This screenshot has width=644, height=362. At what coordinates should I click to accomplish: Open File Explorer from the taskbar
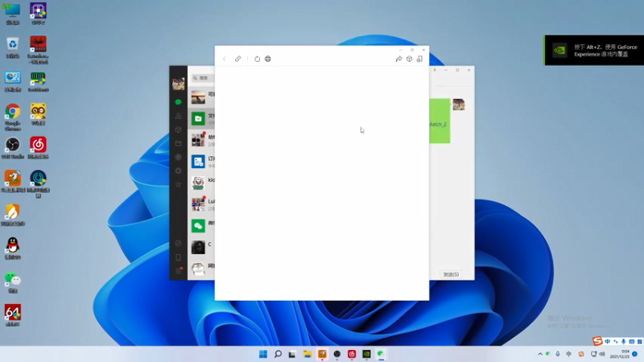pos(308,354)
